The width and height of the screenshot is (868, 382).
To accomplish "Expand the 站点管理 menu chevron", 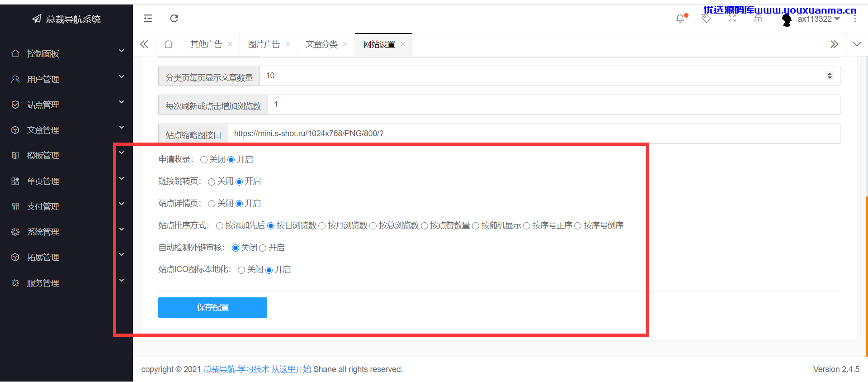I will 122,102.
